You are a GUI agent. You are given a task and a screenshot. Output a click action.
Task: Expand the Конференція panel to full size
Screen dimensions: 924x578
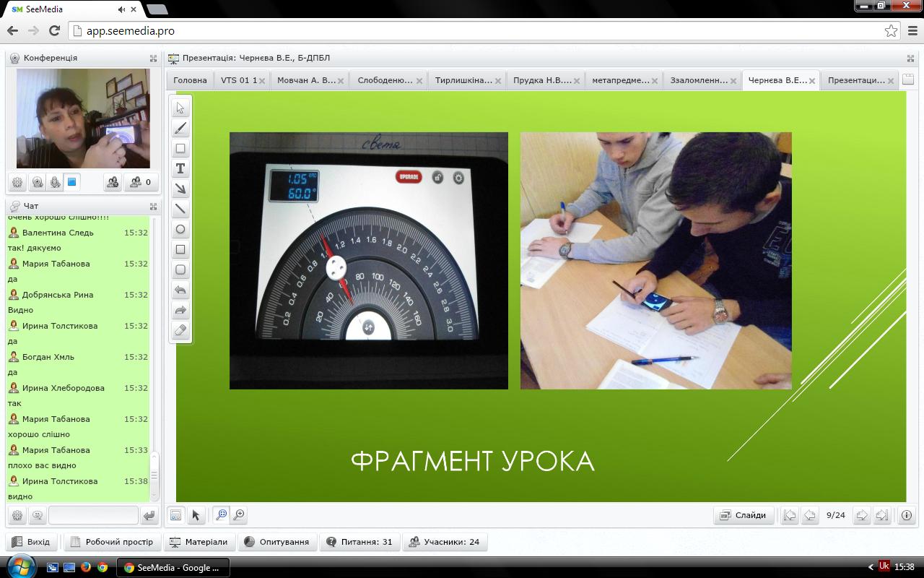(153, 58)
